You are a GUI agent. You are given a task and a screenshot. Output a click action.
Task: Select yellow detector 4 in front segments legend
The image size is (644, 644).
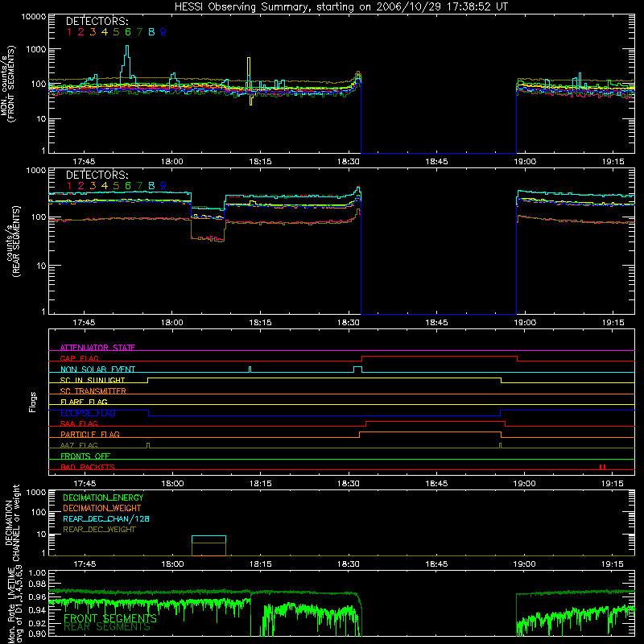pos(105,32)
